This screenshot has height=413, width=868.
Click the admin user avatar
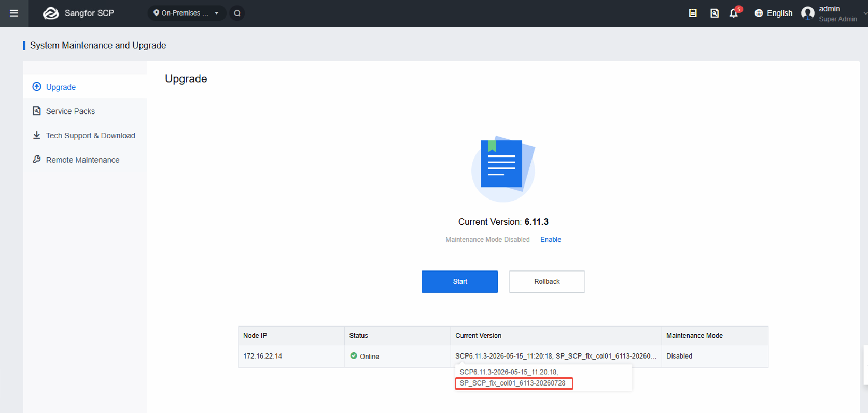(808, 13)
